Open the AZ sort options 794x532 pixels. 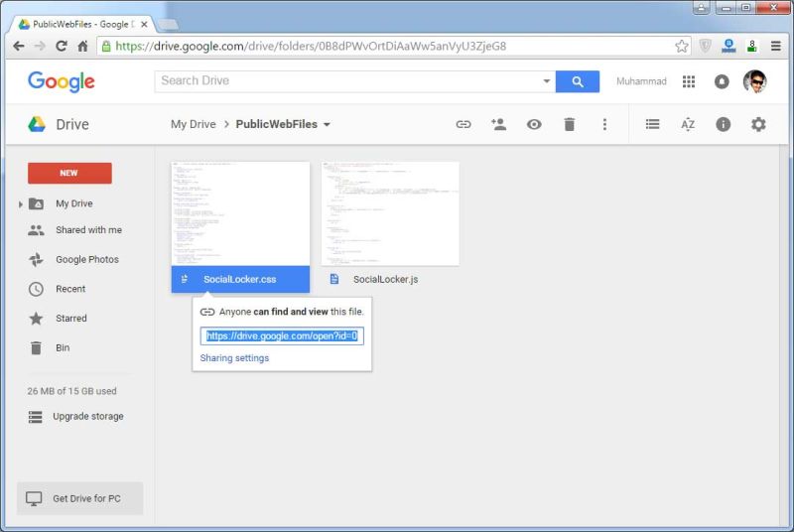point(688,124)
